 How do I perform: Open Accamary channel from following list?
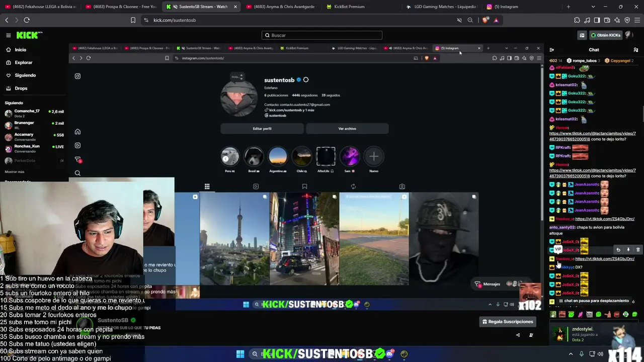34,137
